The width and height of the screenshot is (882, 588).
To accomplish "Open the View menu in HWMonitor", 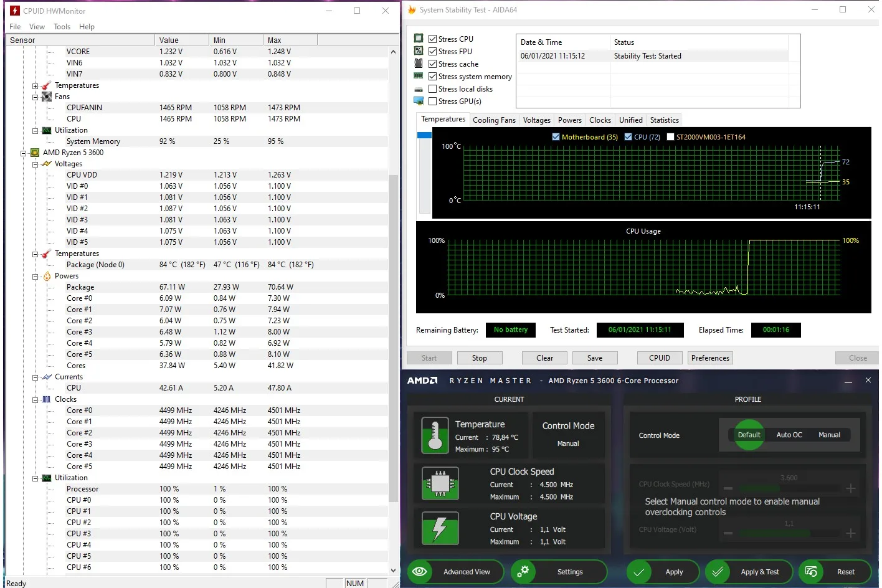I will tap(37, 27).
